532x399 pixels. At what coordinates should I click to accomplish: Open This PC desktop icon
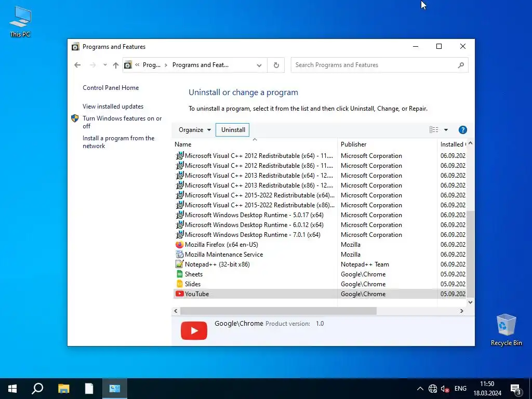pos(20,21)
